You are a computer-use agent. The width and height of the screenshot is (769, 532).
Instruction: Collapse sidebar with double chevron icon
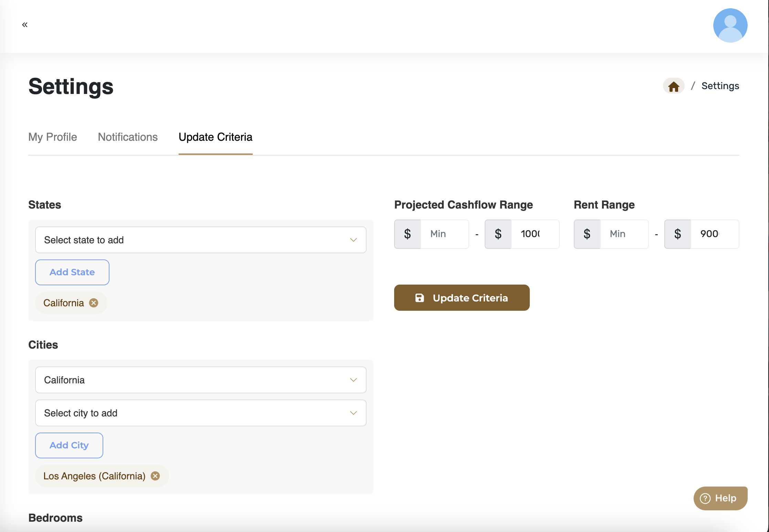(x=25, y=25)
